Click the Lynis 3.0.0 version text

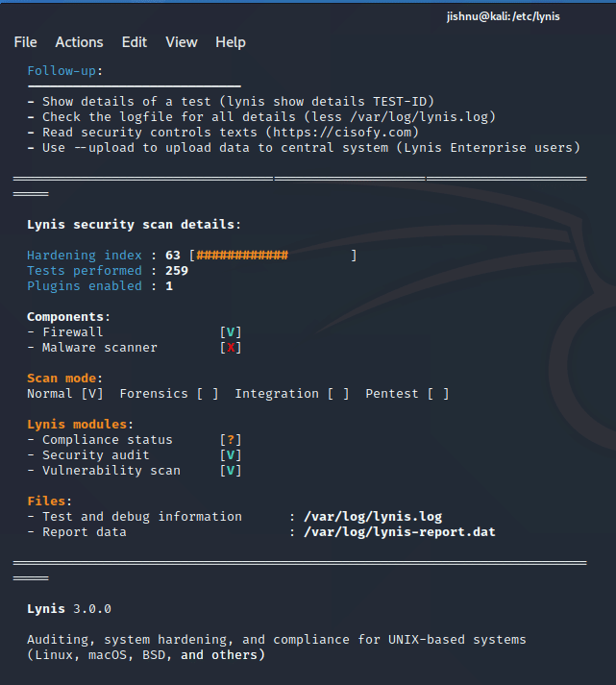pos(69,609)
